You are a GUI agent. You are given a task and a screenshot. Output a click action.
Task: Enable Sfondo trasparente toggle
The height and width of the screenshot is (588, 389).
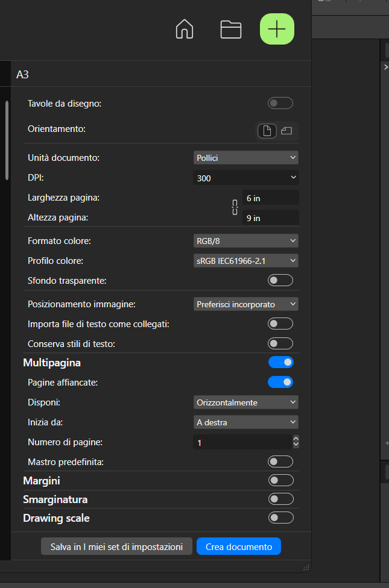click(x=280, y=280)
